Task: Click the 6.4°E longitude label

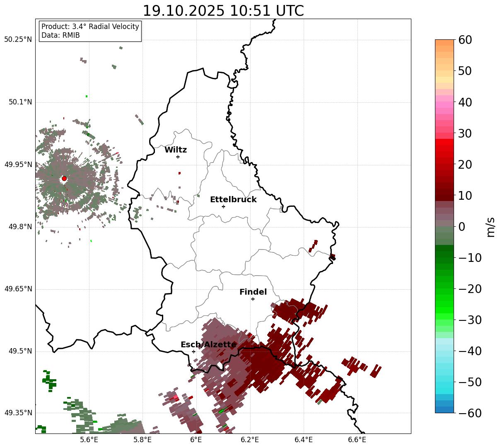Action: pyautogui.click(x=304, y=440)
